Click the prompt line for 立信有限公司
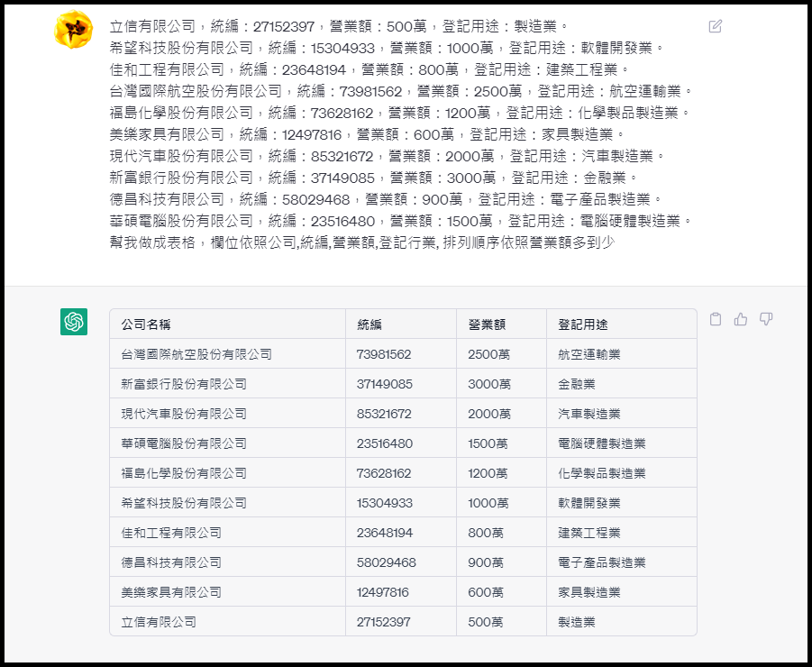812x667 pixels. pyautogui.click(x=339, y=26)
